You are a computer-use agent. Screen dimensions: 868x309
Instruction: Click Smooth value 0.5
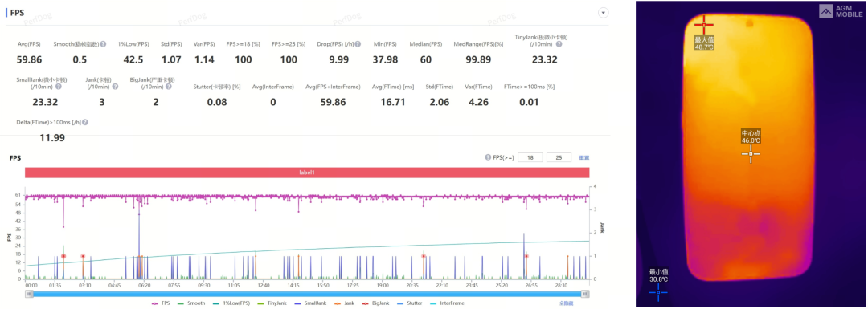pyautogui.click(x=80, y=59)
